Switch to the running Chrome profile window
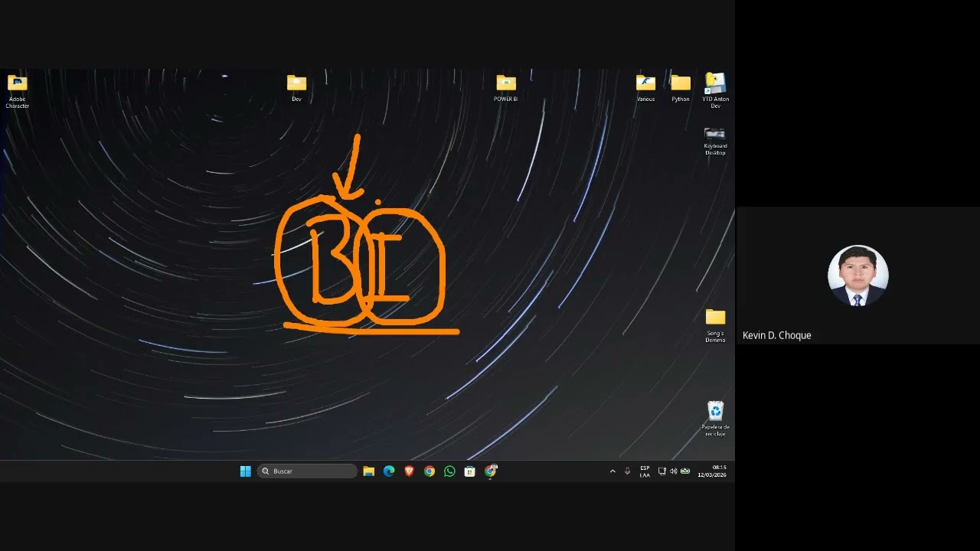Screen dimensions: 980x551 point(491,471)
